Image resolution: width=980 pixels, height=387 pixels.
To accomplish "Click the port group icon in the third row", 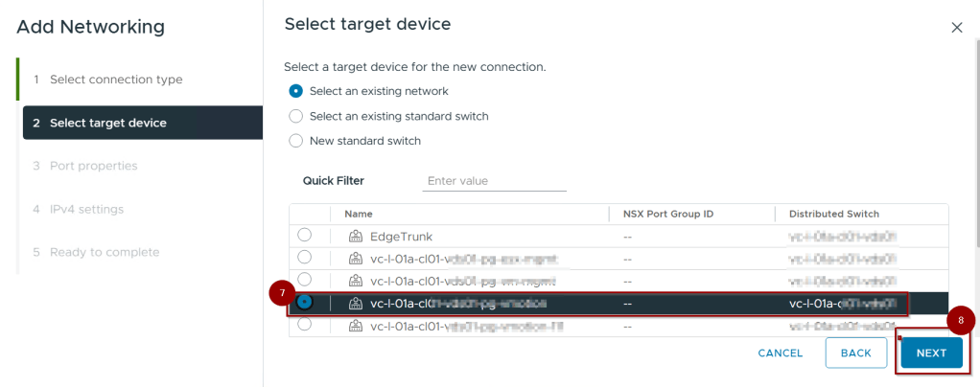I will pos(354,280).
